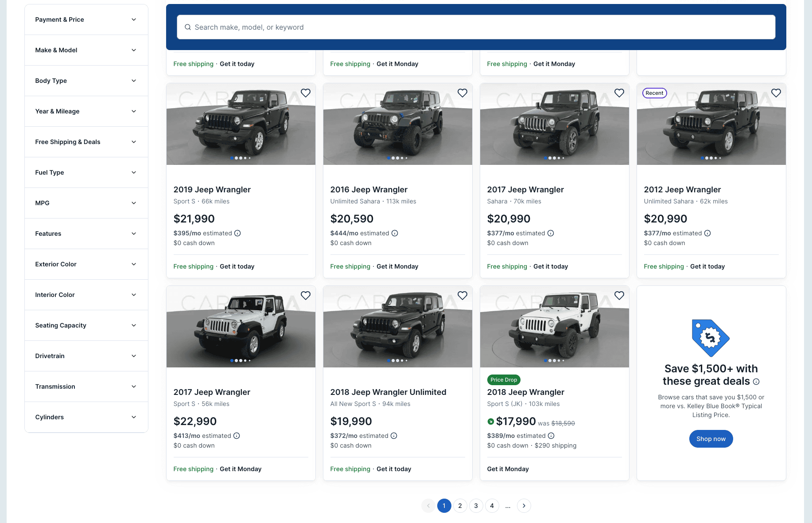Click previous page arrow in pagination
812x523 pixels.
428,506
